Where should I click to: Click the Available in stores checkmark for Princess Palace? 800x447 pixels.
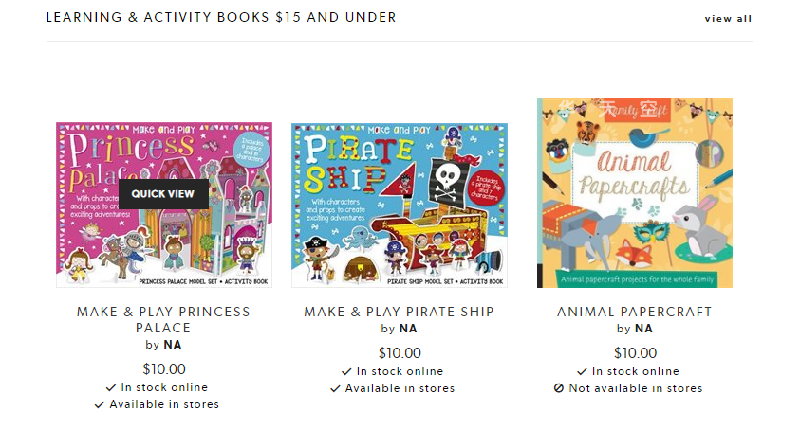pos(99,405)
